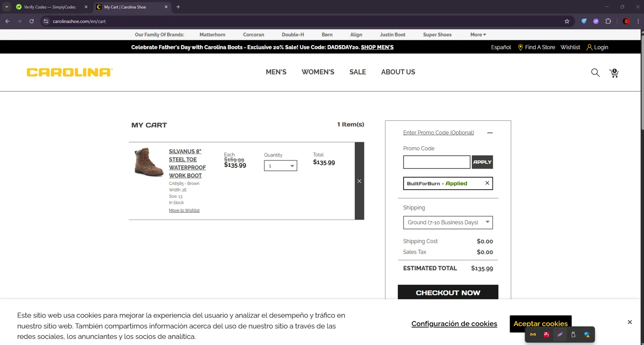Switch to Verify Codes SimplyCodes tab

[49, 7]
